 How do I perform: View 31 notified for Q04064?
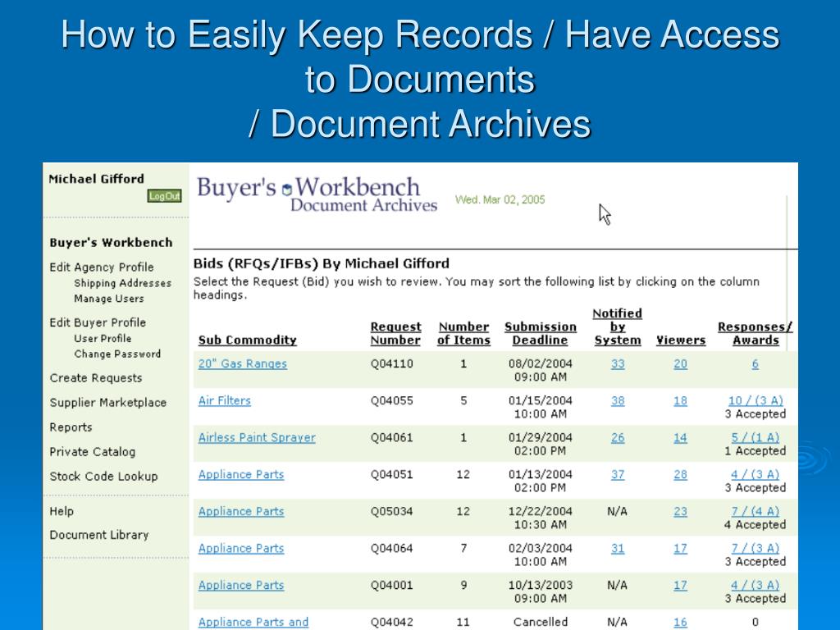coord(618,549)
